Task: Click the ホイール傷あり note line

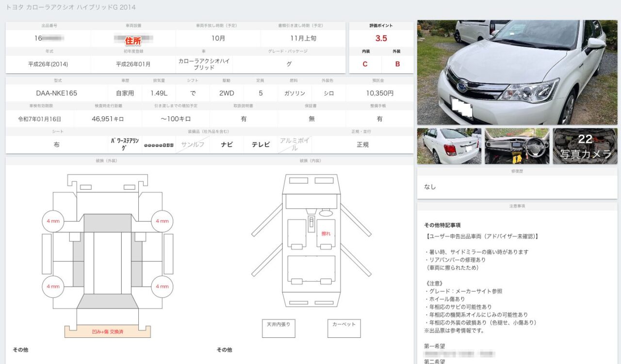Action: tap(444, 299)
